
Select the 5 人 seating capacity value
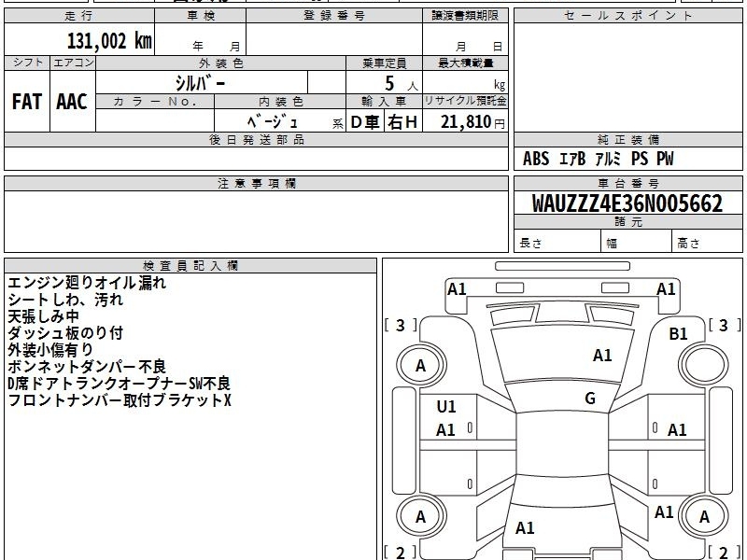point(402,83)
